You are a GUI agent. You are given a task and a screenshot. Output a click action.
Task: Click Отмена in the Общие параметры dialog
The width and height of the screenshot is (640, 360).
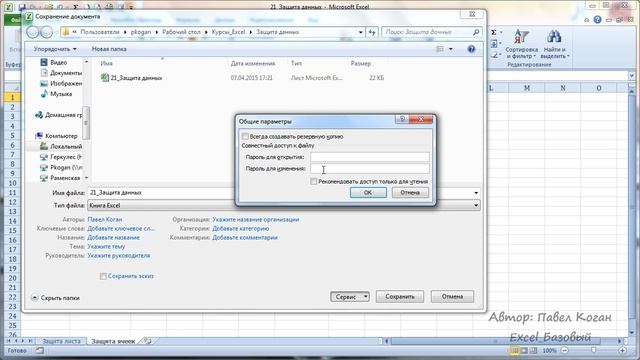[x=410, y=192]
